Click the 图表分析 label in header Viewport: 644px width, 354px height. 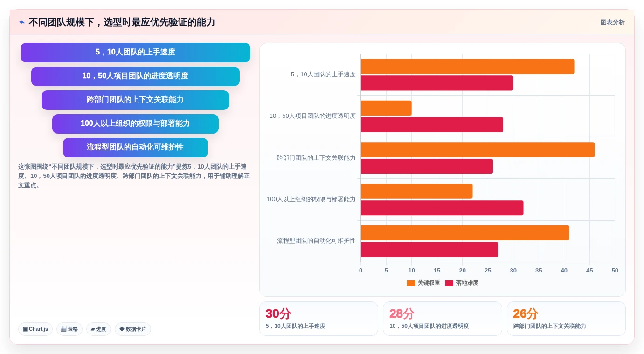click(612, 22)
